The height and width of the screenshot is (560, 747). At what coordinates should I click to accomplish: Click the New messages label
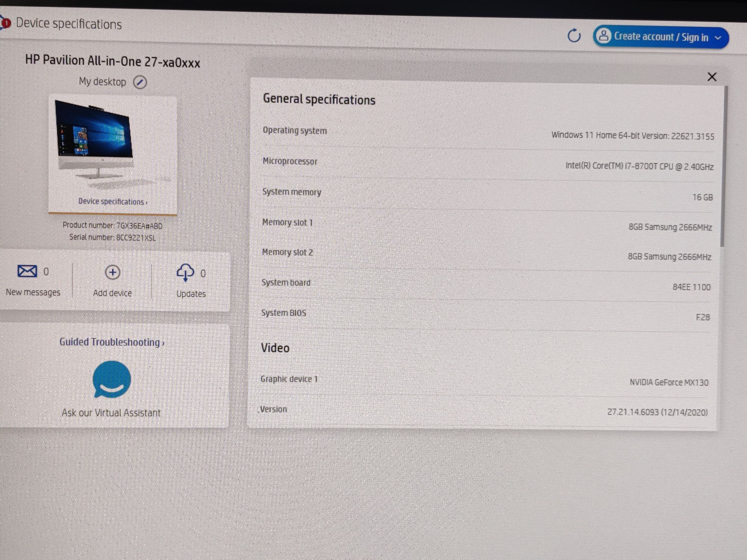(x=33, y=292)
